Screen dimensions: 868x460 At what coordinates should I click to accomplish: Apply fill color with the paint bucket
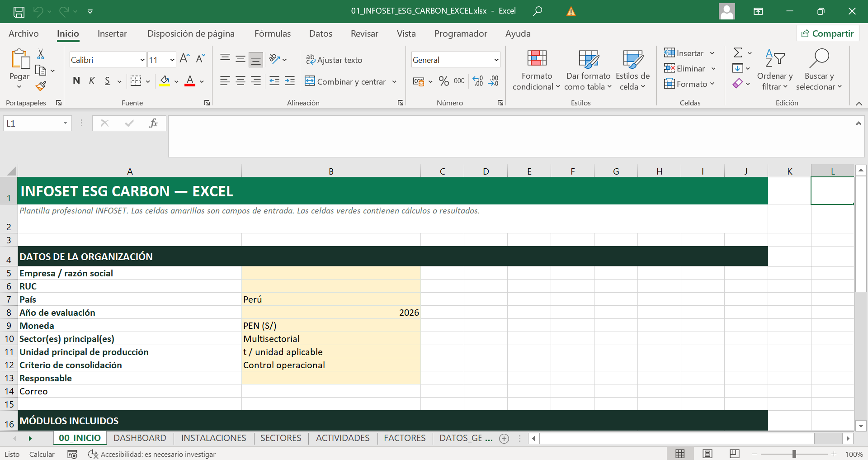tap(165, 81)
